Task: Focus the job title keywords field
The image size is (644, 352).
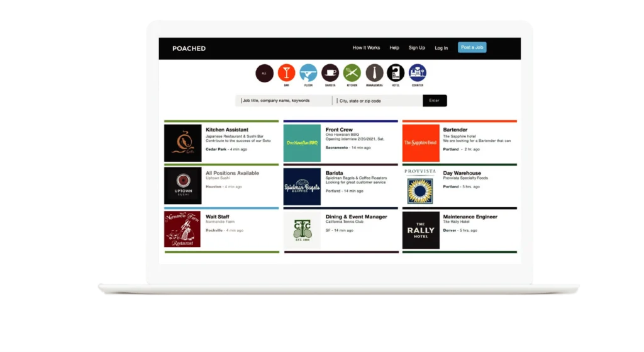Action: tap(284, 101)
